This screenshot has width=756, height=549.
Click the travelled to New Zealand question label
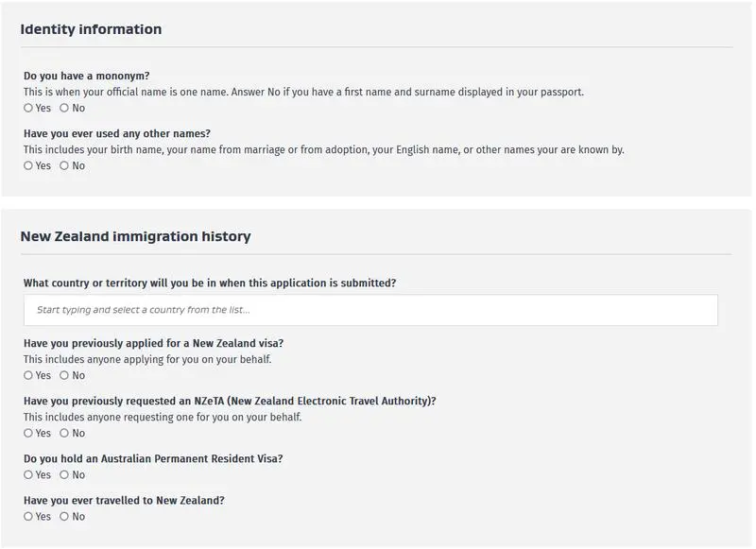[126, 501]
